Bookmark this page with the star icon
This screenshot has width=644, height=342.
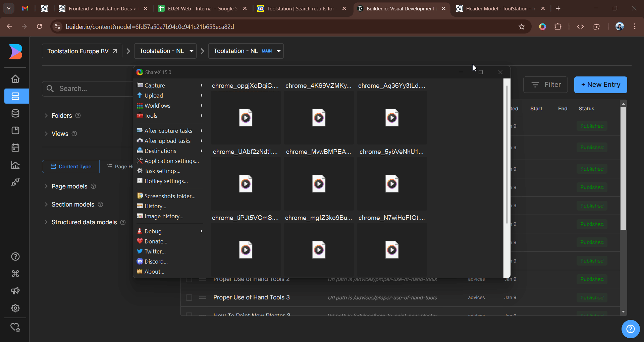click(522, 26)
